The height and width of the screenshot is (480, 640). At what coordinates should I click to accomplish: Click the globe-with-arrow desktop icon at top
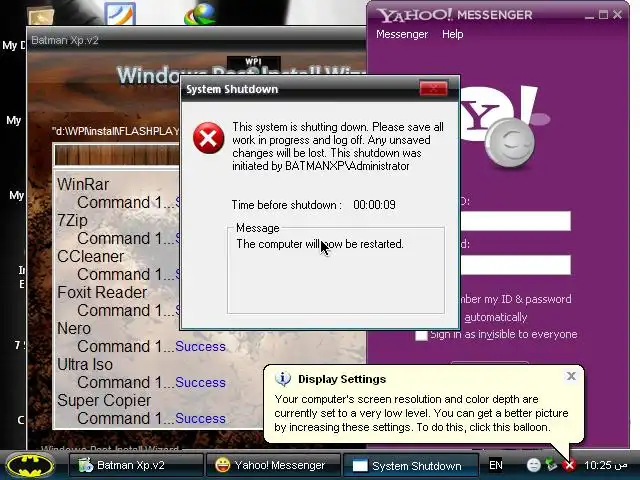coord(200,14)
